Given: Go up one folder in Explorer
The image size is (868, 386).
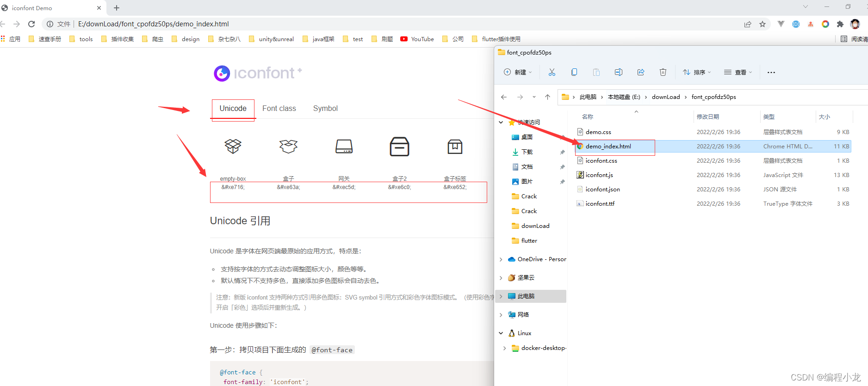Looking at the screenshot, I should pyautogui.click(x=547, y=97).
